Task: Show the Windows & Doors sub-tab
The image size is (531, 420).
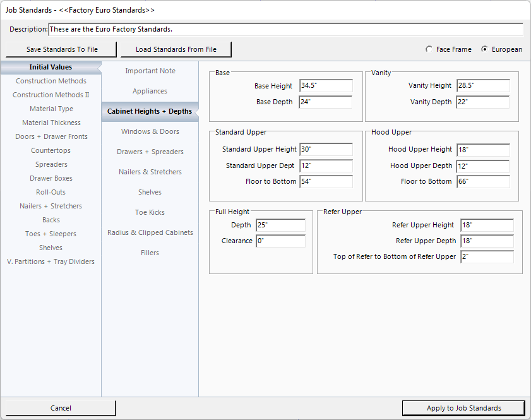Action: (150, 131)
